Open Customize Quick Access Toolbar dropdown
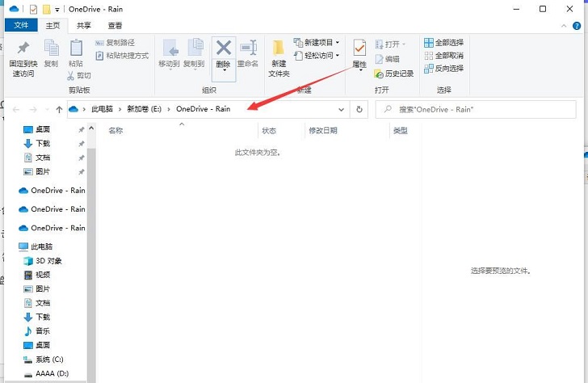588x383 pixels. 57,10
